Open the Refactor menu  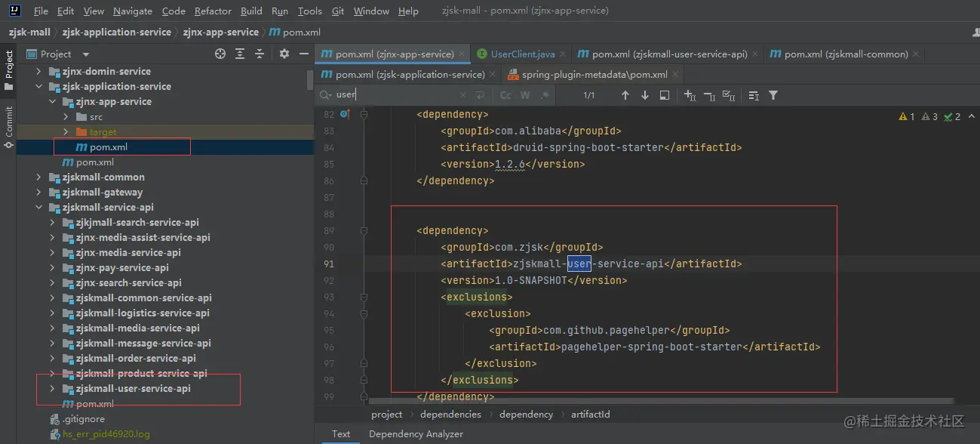[213, 11]
